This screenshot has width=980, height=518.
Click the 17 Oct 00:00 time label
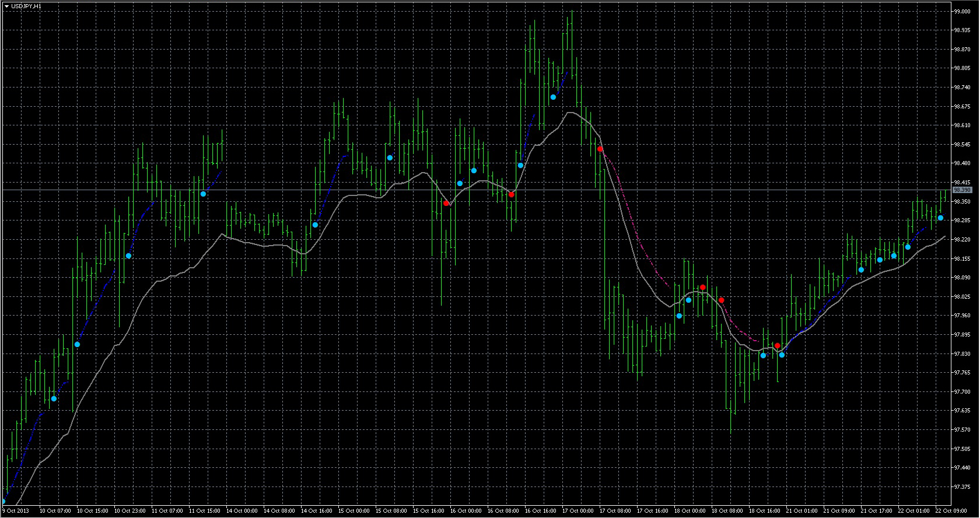pos(579,511)
